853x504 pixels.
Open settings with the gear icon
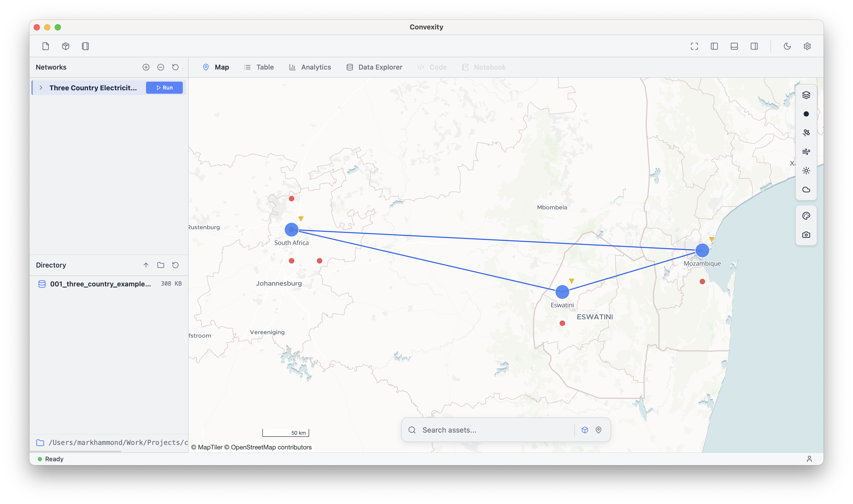(x=808, y=46)
